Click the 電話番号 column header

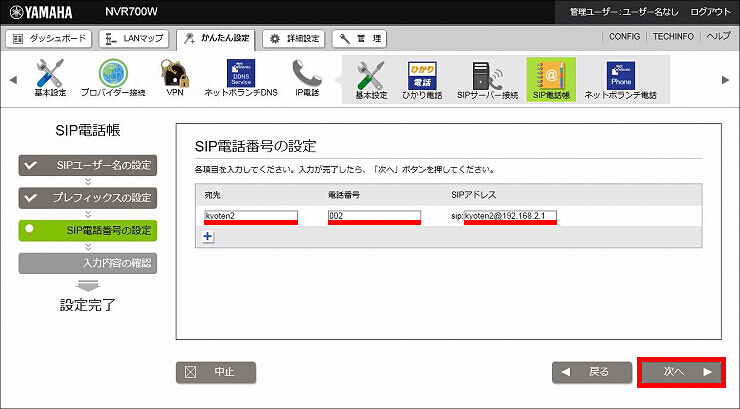(344, 195)
